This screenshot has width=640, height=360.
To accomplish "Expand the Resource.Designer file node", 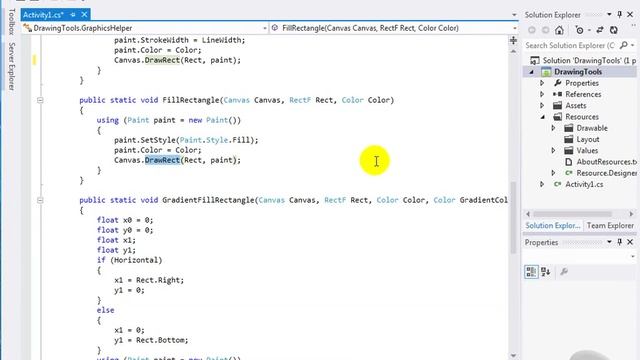I will tap(553, 173).
